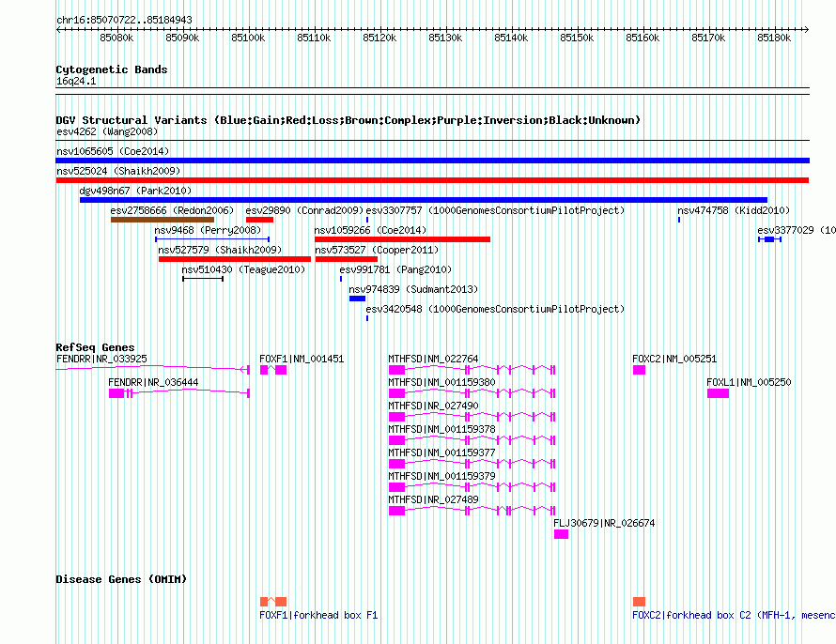
Task: Click the MTHFSD NM_001159377 transcript glyph
Action: pyautogui.click(x=472, y=464)
